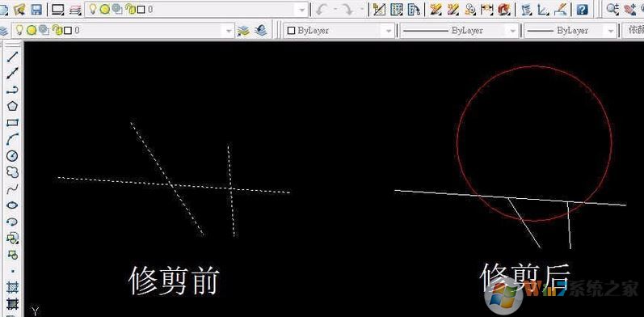Click the Redo arrow icon
The image size is (644, 317).
(348, 10)
